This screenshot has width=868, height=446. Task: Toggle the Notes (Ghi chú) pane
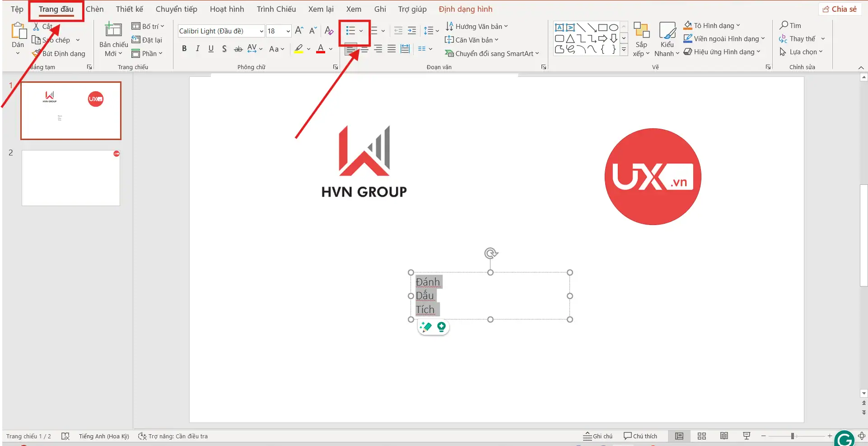click(597, 436)
